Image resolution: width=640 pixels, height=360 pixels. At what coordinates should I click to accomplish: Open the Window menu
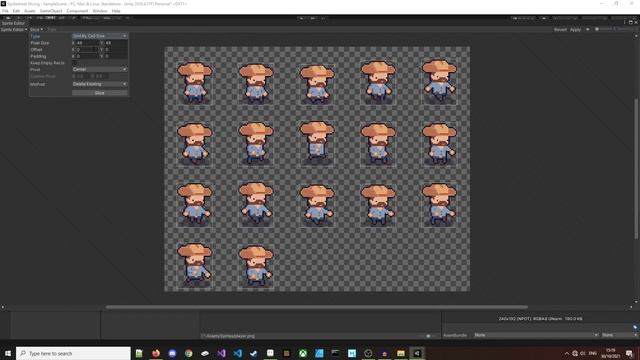tap(100, 11)
